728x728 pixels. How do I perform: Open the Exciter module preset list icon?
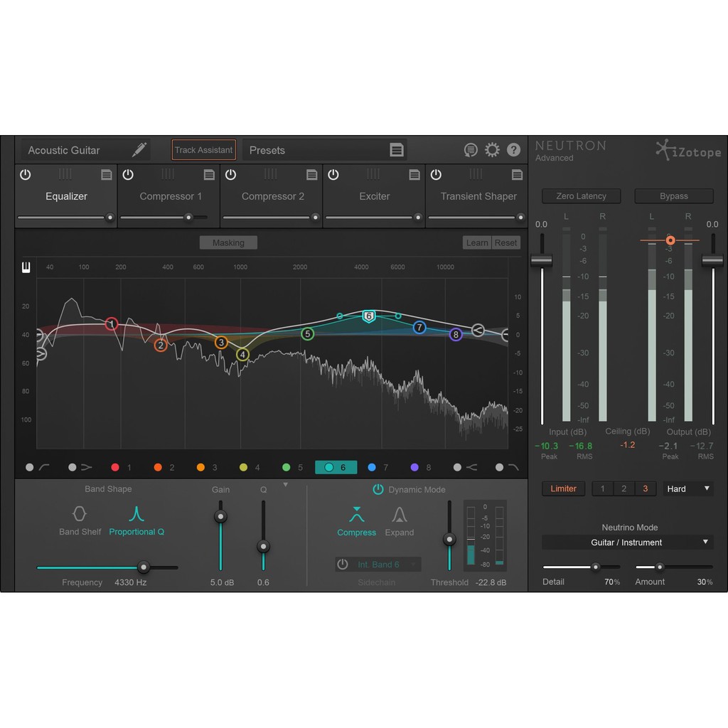[x=414, y=175]
